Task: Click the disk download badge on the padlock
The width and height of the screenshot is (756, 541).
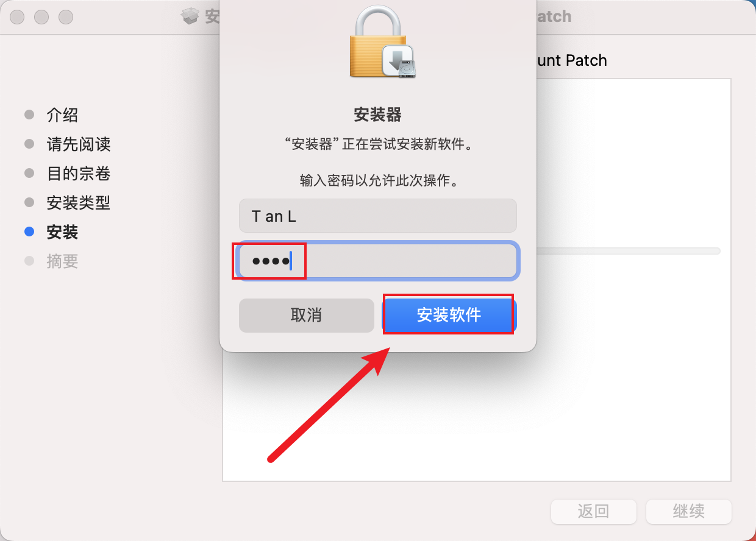Action: pos(399,62)
